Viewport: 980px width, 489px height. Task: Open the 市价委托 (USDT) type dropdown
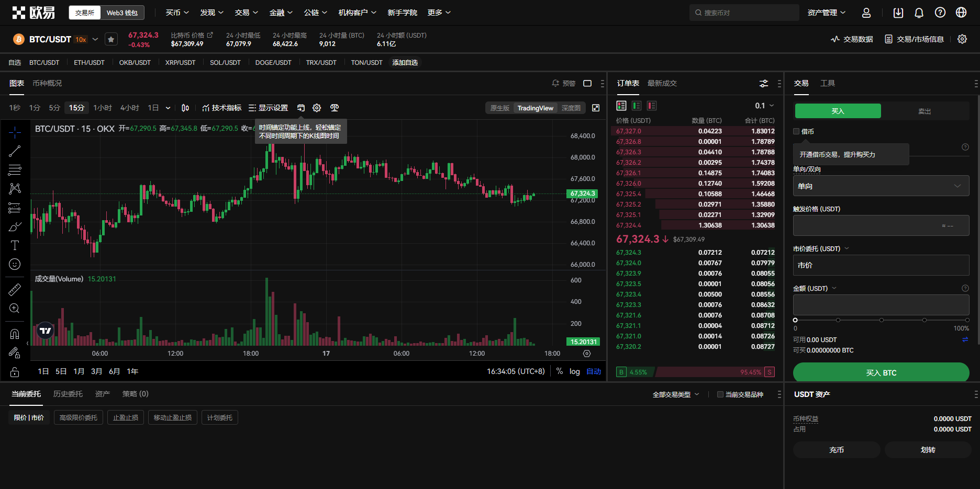821,248
